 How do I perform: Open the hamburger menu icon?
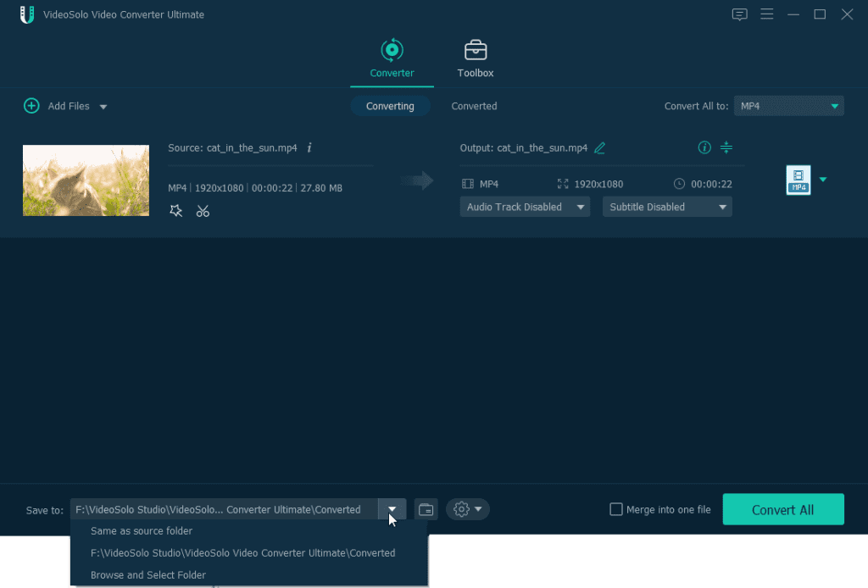[x=766, y=14]
